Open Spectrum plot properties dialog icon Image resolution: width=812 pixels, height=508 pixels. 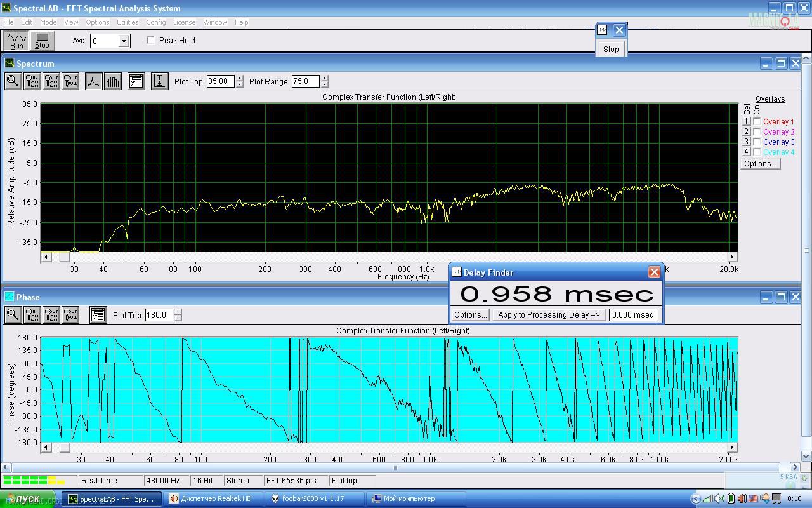tap(136, 81)
